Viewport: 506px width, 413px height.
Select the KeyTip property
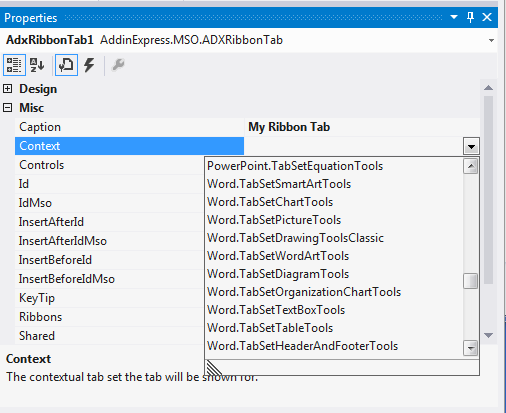[110, 298]
